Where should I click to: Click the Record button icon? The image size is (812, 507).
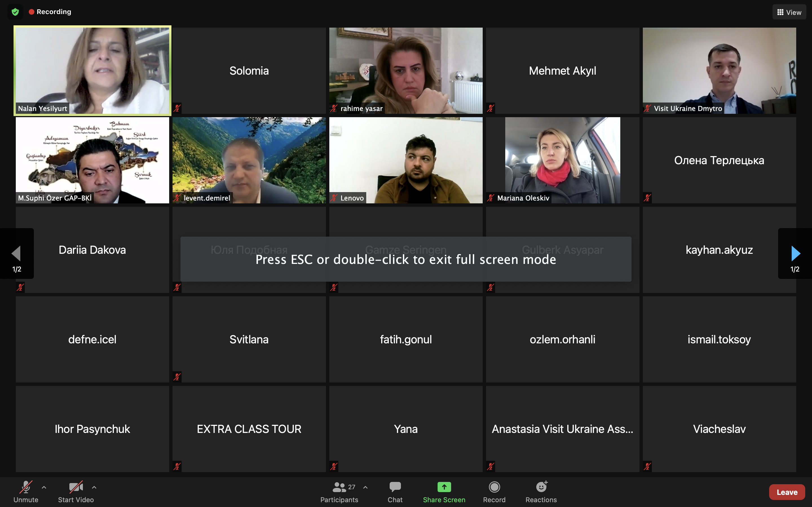(x=494, y=487)
